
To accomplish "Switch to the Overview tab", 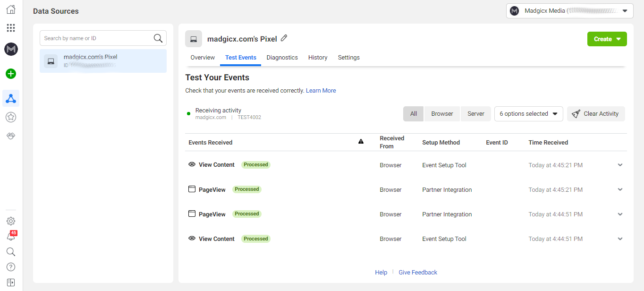I will pyautogui.click(x=203, y=58).
